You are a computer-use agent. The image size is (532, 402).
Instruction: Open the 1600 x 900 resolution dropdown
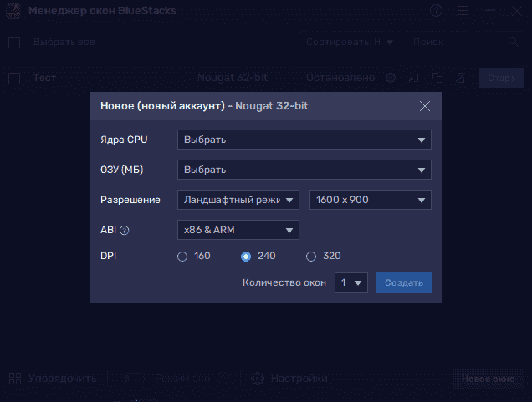coord(370,201)
